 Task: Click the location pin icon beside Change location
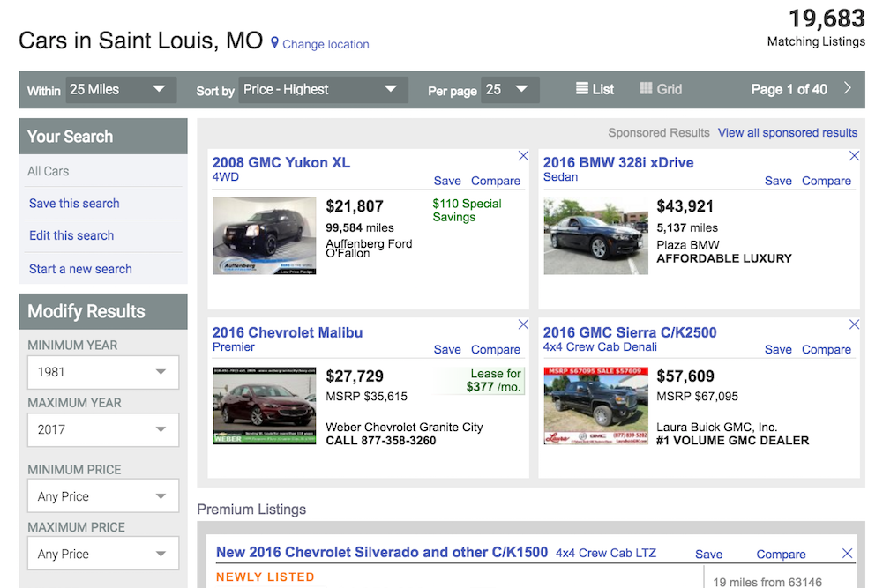click(274, 43)
